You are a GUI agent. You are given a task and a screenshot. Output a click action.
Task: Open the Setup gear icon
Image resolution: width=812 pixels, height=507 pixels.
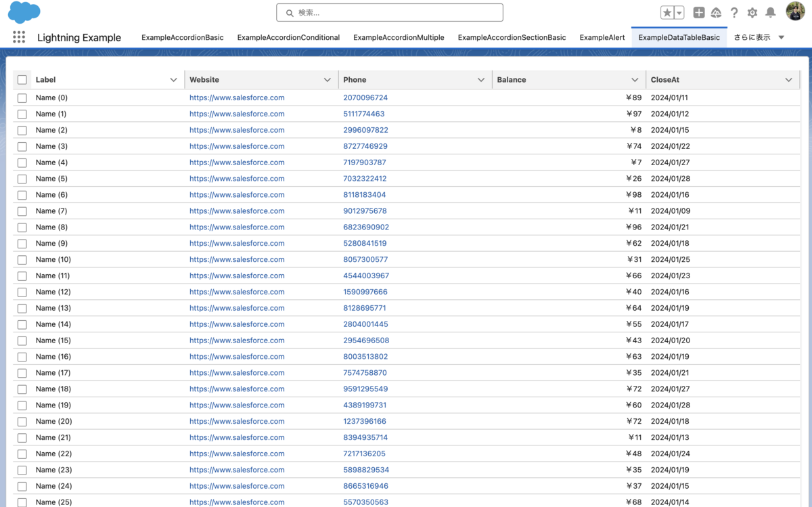[x=752, y=12]
